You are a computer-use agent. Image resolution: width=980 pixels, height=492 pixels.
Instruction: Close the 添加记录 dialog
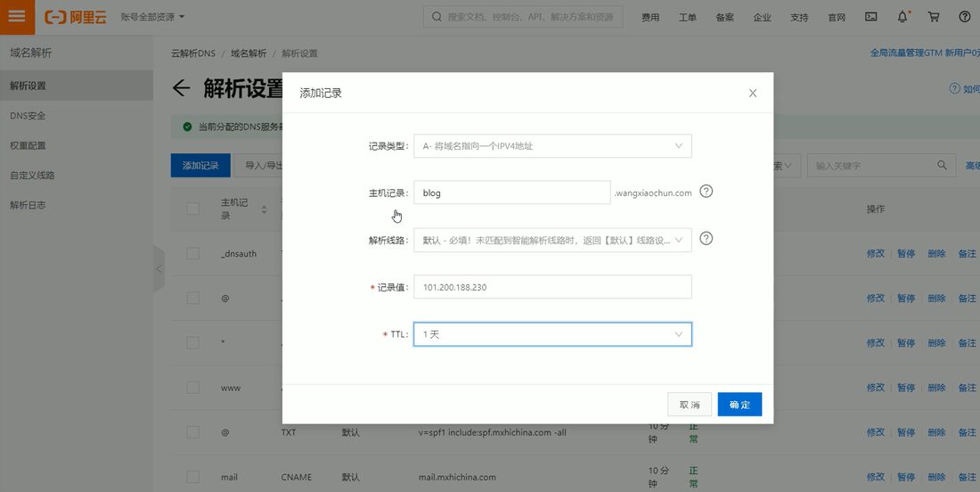click(x=753, y=94)
